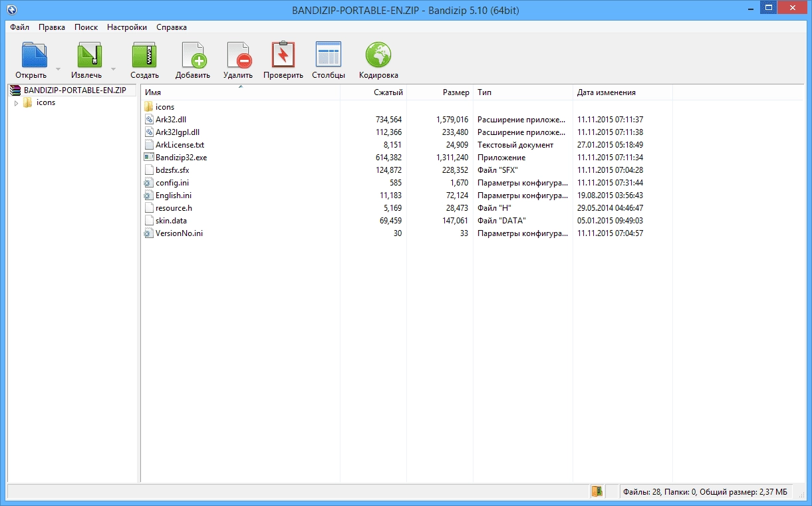Expand the icons folder in the tree
Screen dimensions: 812x506
tap(17, 103)
